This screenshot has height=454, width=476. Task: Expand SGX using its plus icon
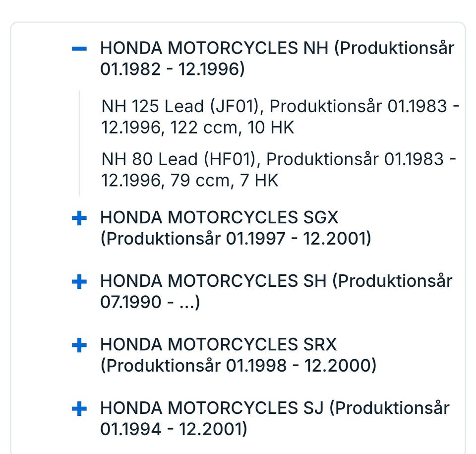pyautogui.click(x=79, y=218)
